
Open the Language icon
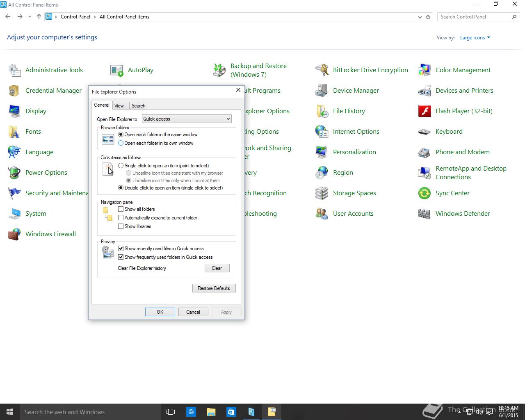pos(14,152)
